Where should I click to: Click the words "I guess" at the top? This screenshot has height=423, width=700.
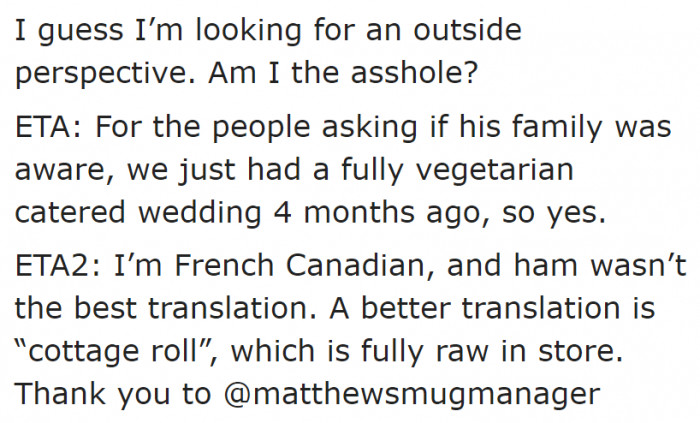coord(69,32)
